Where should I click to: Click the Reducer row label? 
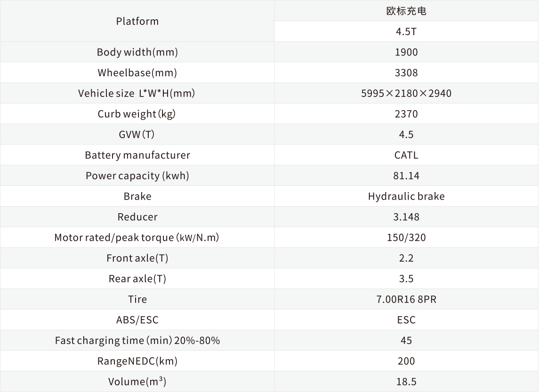(137, 217)
